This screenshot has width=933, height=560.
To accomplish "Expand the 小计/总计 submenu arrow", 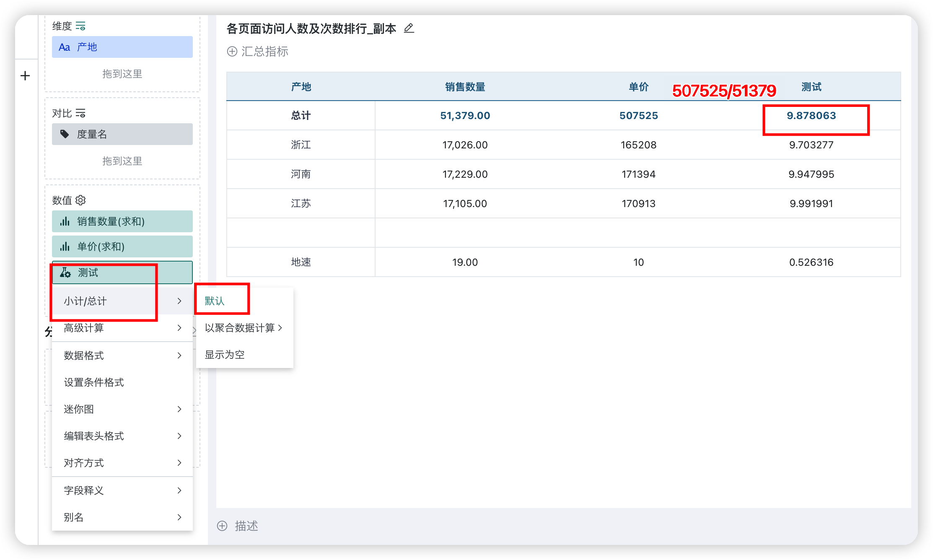I will tap(179, 301).
